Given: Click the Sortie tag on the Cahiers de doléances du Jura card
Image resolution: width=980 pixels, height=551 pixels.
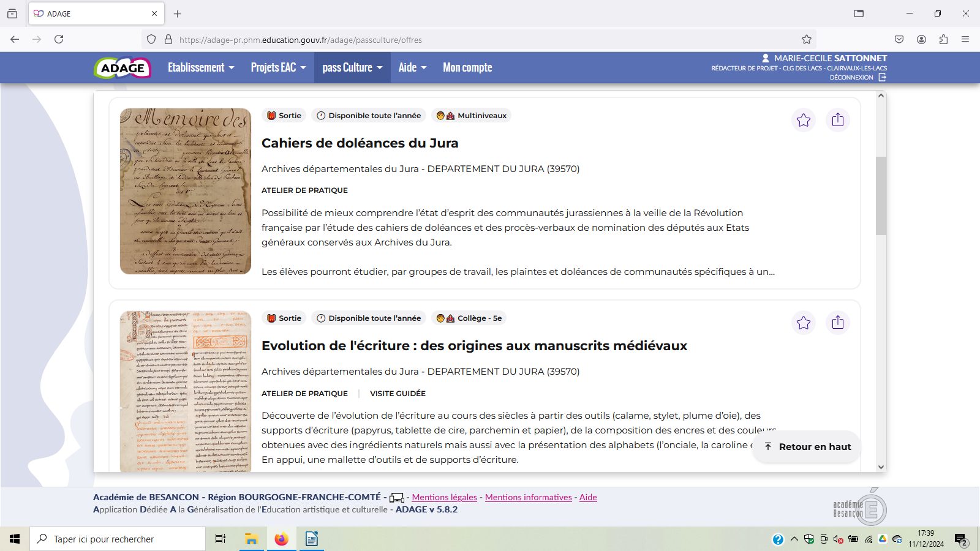Looking at the screenshot, I should [284, 116].
